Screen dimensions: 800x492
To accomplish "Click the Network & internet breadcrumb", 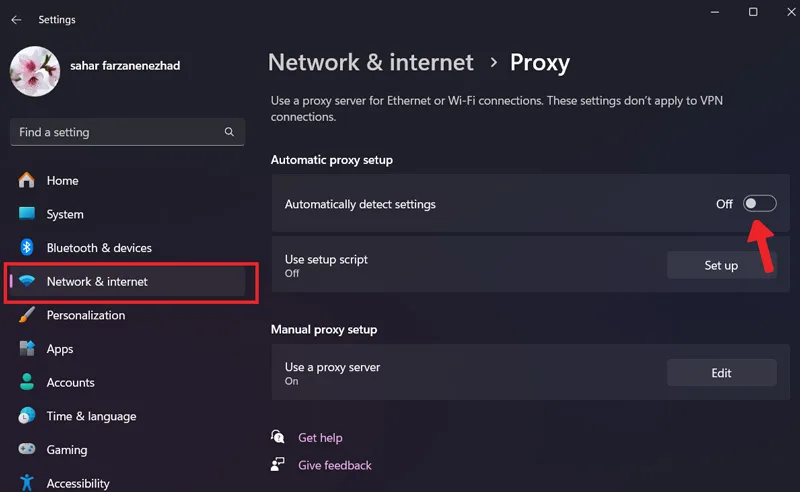I will (371, 62).
